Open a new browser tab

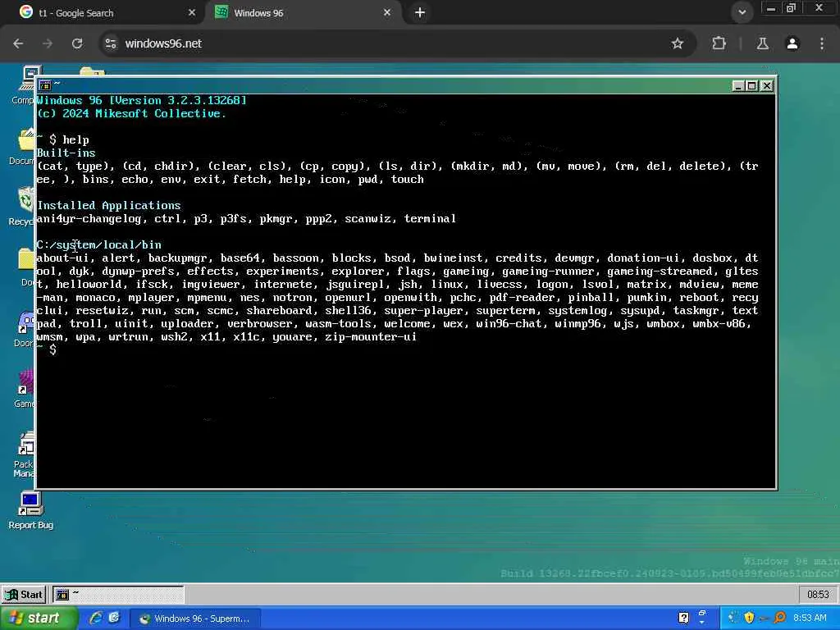420,12
